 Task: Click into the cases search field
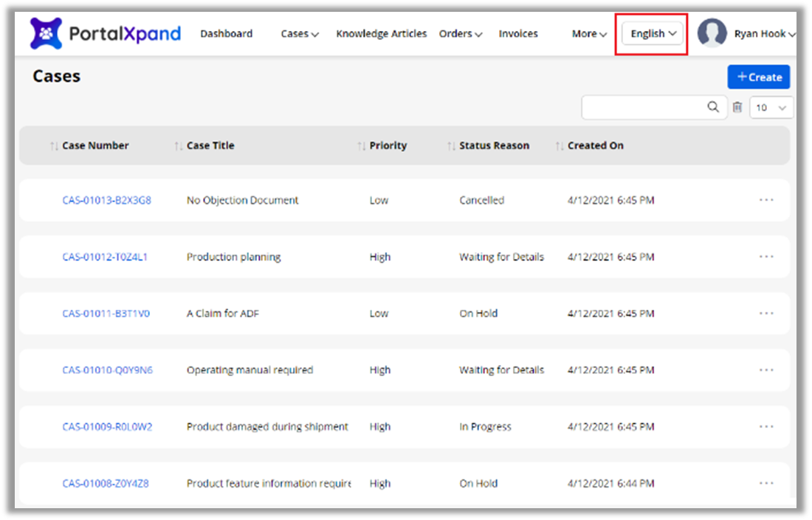(x=642, y=108)
